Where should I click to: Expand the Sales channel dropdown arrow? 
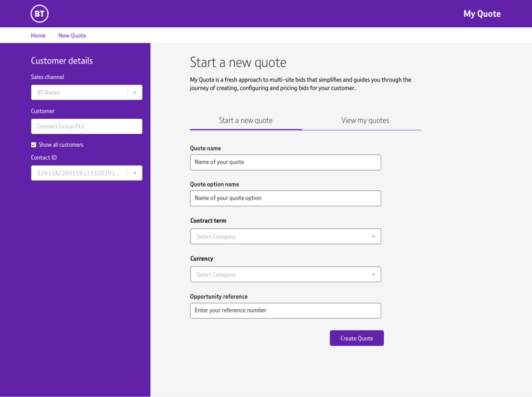click(x=135, y=93)
